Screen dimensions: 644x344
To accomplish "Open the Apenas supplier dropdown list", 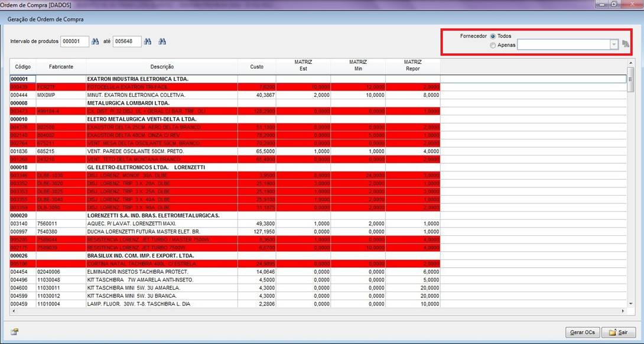I will 614,45.
